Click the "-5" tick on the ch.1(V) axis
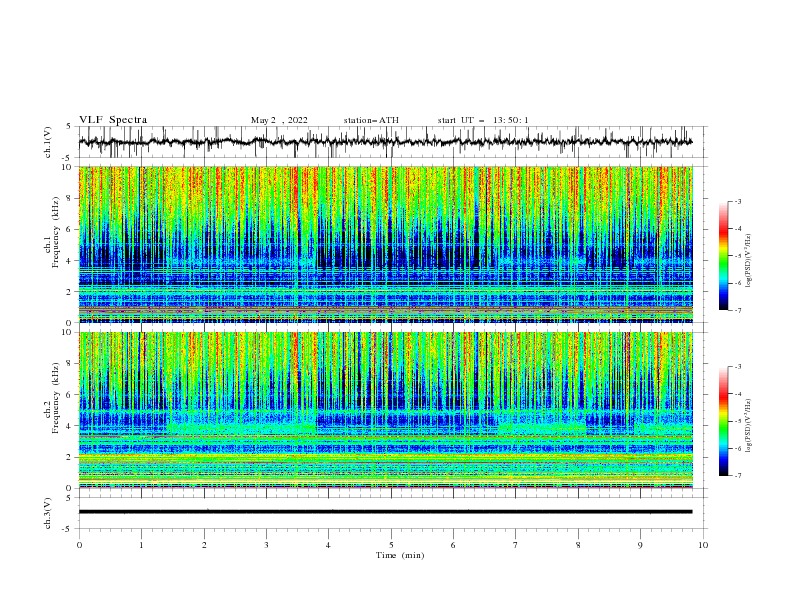This screenshot has width=792, height=612. (x=68, y=158)
